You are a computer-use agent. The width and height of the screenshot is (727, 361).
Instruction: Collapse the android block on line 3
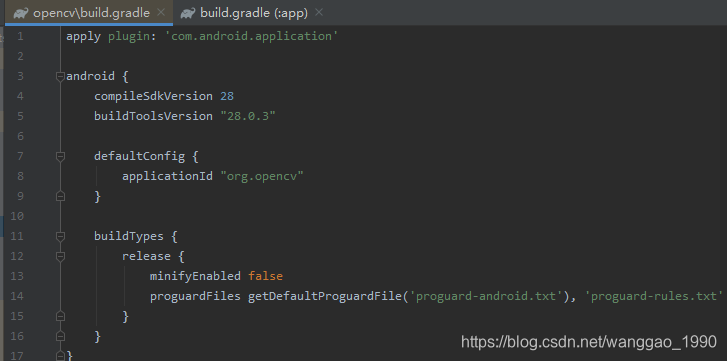(60, 76)
